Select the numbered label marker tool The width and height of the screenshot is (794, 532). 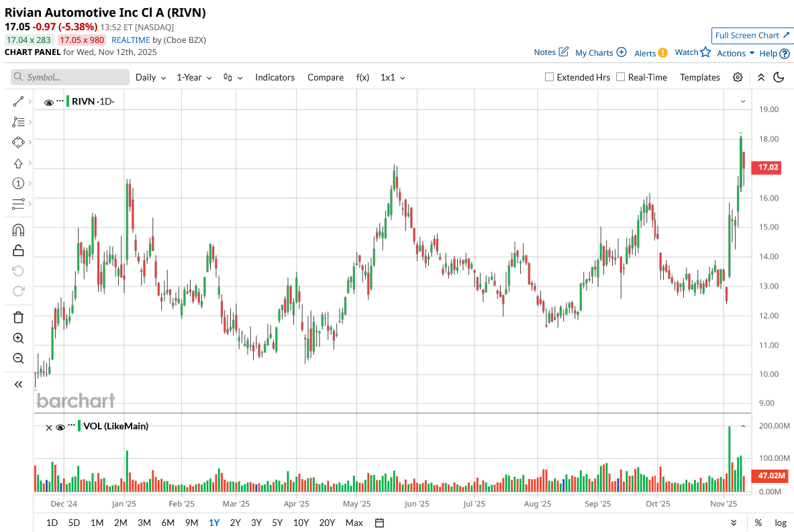pos(18,183)
